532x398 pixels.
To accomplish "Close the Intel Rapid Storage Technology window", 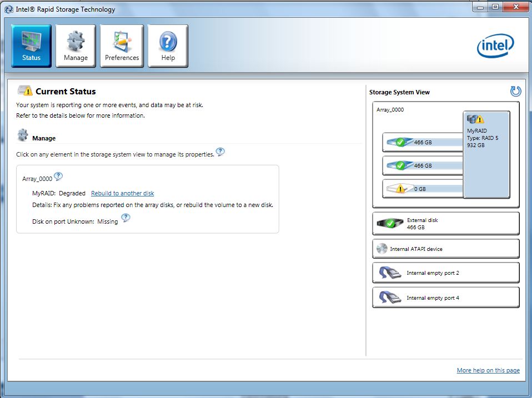I will 516,7.
